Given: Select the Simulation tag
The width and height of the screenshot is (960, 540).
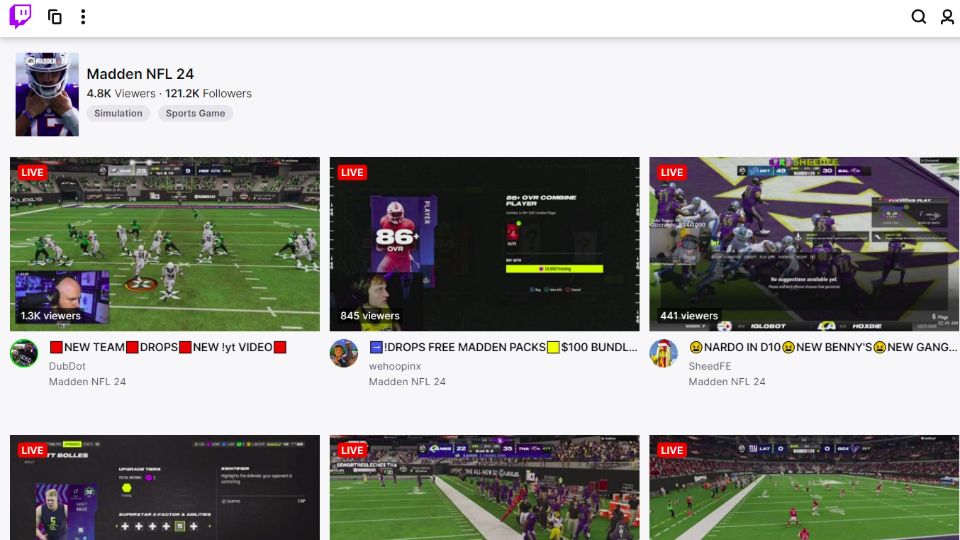Looking at the screenshot, I should tap(118, 113).
